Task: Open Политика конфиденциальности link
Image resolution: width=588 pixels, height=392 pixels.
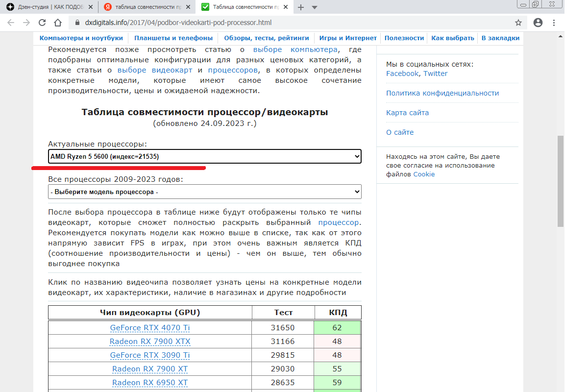Action: point(442,93)
